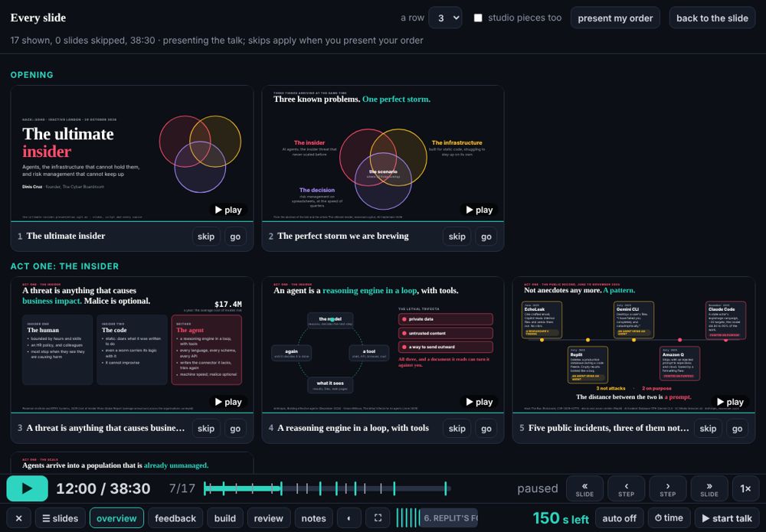Click the large teal play button

tap(28, 488)
